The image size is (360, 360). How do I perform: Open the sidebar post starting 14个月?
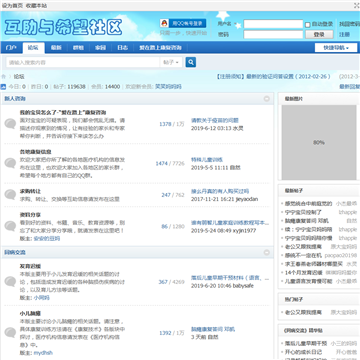pyautogui.click(x=304, y=273)
